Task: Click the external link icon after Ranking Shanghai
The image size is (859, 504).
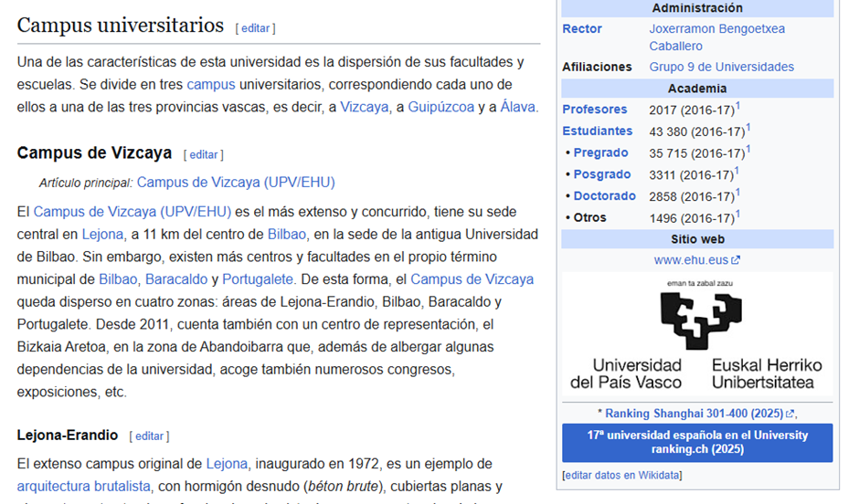Action: pyautogui.click(x=790, y=414)
